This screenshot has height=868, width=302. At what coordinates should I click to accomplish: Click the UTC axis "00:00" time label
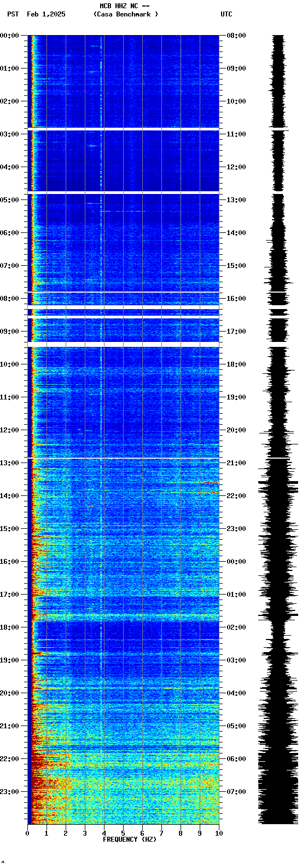[236, 562]
